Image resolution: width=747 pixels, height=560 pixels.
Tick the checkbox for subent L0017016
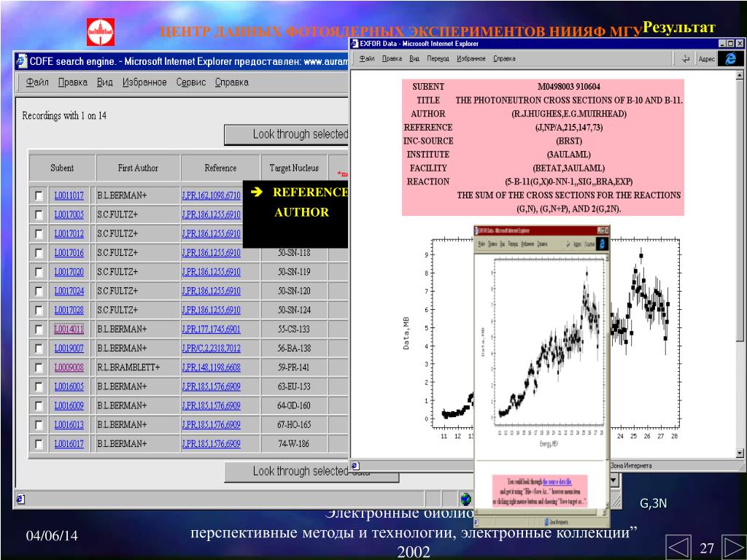39,253
